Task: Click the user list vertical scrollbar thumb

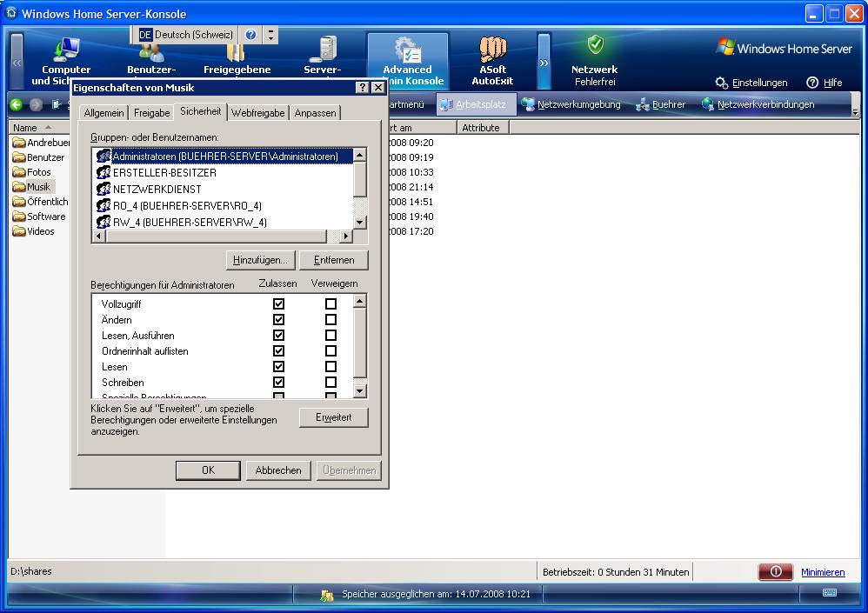Action: (360, 179)
